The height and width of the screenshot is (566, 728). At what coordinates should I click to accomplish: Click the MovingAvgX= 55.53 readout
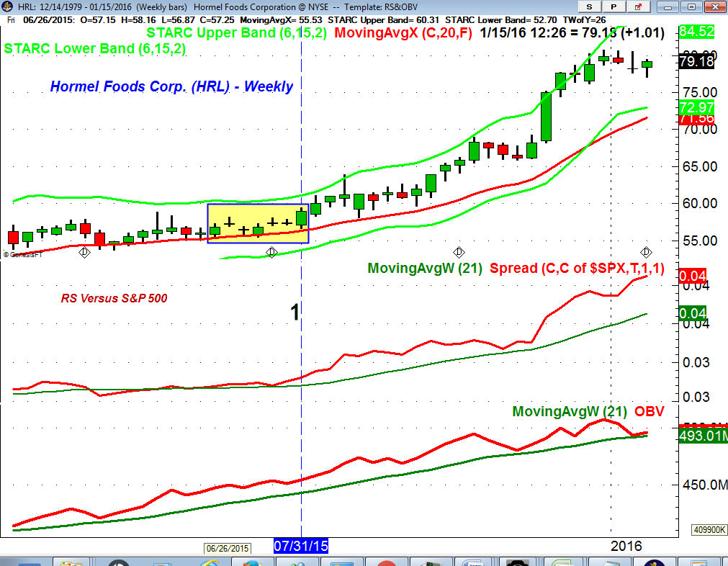coord(281,20)
